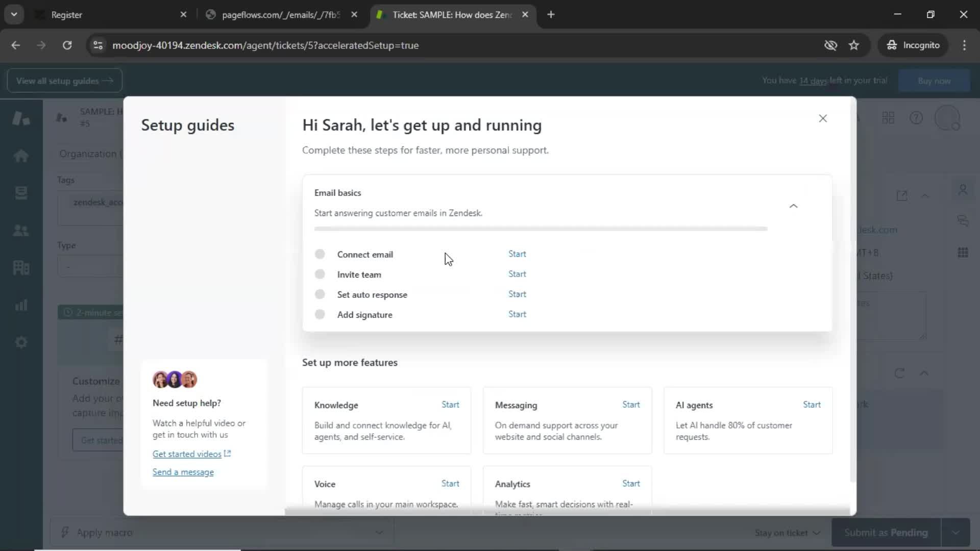Open the Zendesk products grid icon
980x551 pixels.
tap(888, 118)
